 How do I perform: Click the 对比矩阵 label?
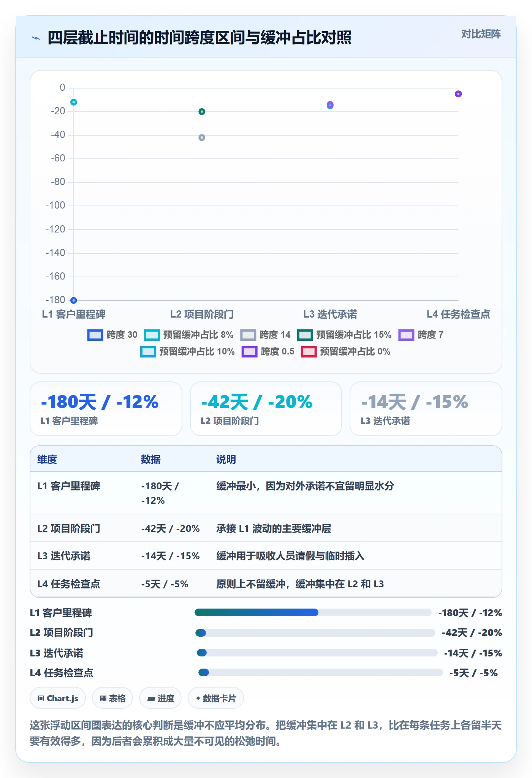[x=481, y=34]
